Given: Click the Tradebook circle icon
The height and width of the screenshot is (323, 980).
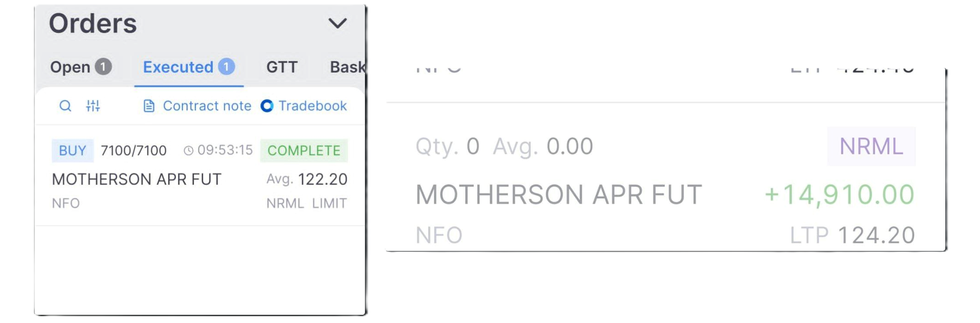Looking at the screenshot, I should [267, 106].
